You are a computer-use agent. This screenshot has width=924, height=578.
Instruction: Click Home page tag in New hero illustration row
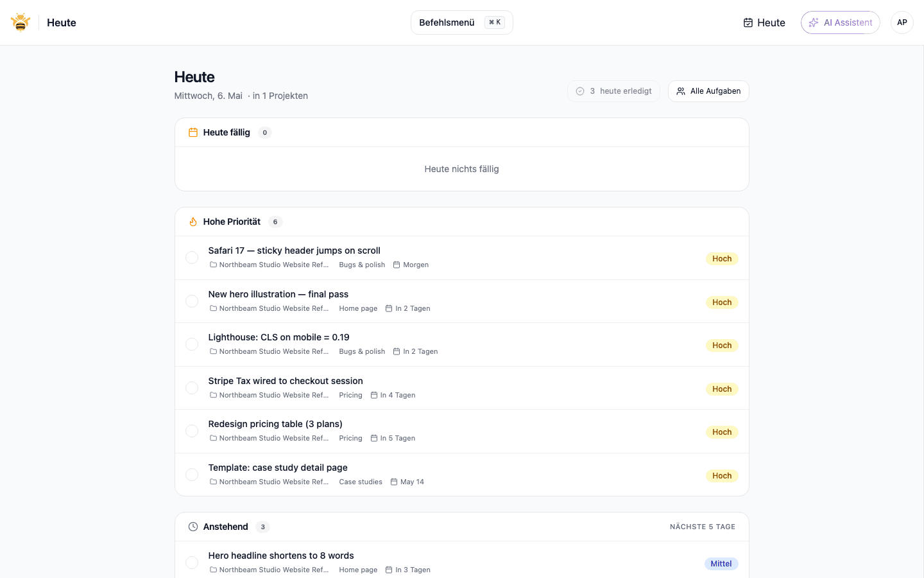click(358, 308)
